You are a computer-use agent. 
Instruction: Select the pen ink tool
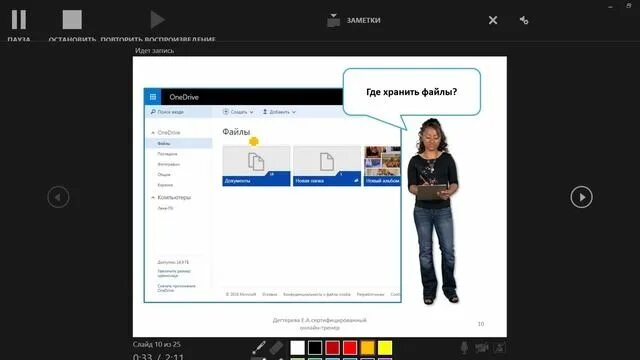tap(259, 347)
